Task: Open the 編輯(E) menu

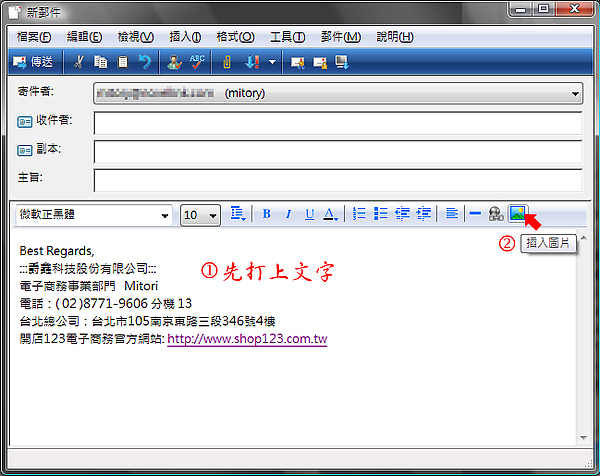Action: [84, 37]
